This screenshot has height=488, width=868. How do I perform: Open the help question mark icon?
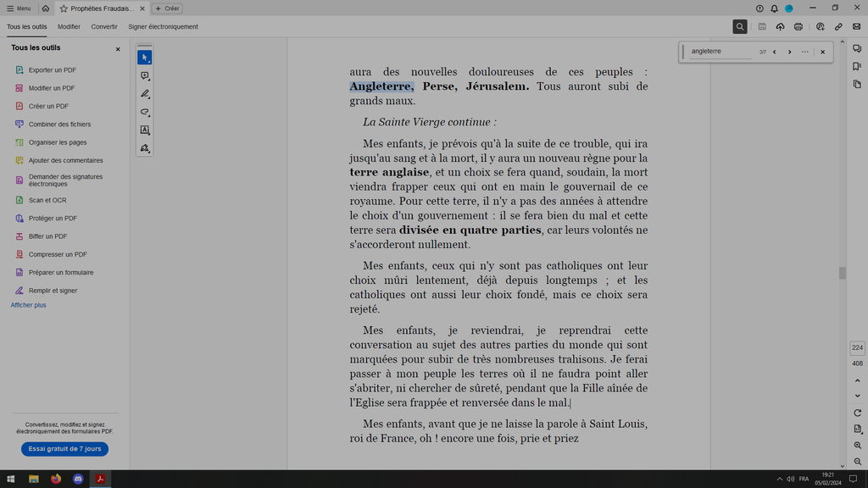tap(759, 8)
